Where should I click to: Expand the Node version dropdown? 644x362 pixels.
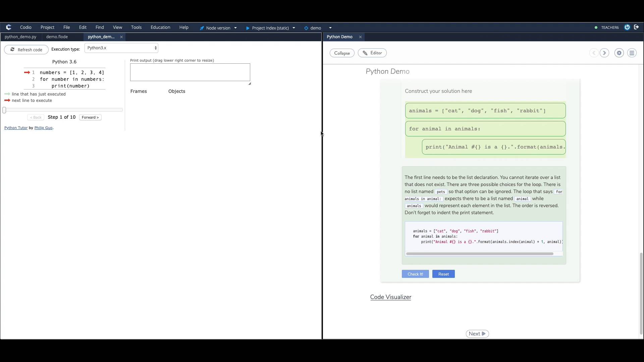pyautogui.click(x=235, y=28)
